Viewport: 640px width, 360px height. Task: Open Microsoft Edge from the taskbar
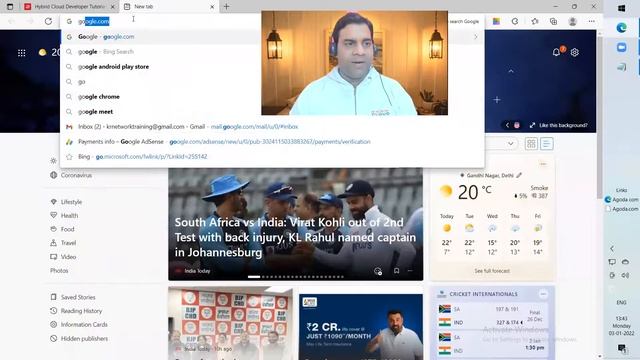(x=622, y=27)
